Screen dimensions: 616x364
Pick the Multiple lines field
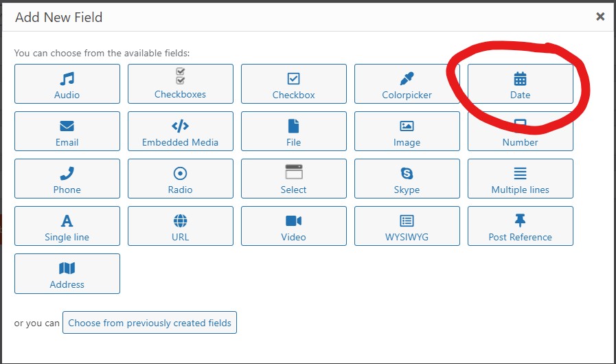point(520,179)
